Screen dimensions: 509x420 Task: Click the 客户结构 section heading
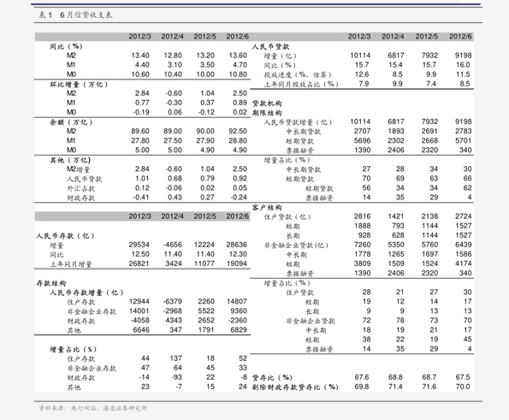[x=267, y=207]
